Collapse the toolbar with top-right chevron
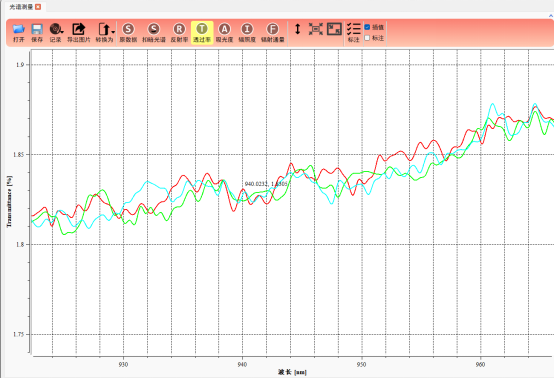554x379 pixels. (x=550, y=16)
